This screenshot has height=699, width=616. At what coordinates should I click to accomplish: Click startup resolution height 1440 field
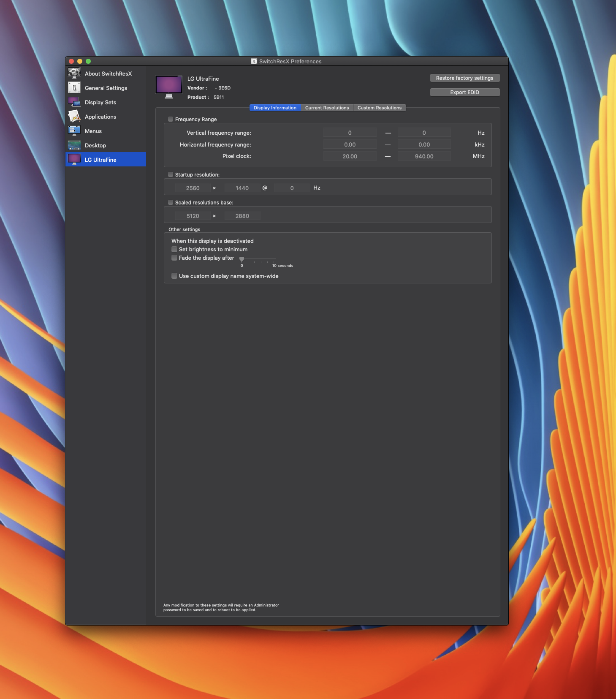coord(242,188)
